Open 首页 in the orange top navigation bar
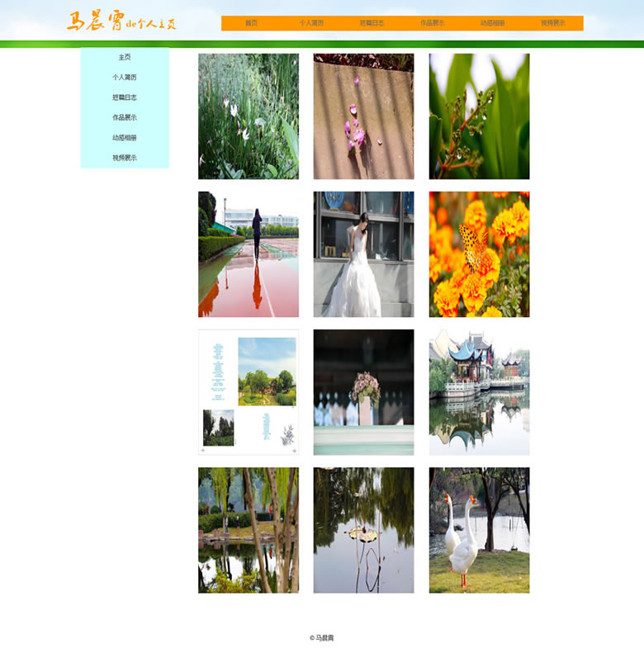Image resolution: width=644 pixels, height=658 pixels. (251, 23)
